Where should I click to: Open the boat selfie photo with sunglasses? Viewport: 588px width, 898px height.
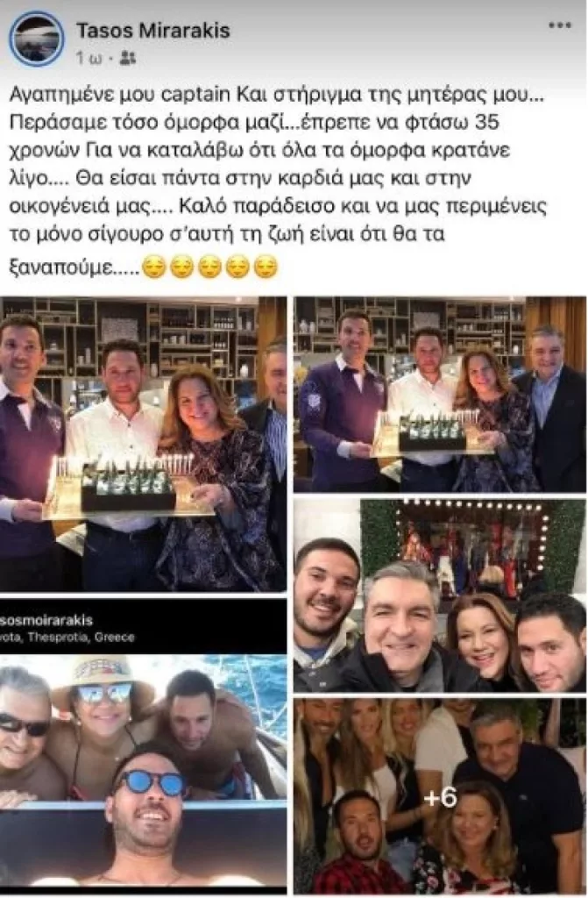(143, 773)
